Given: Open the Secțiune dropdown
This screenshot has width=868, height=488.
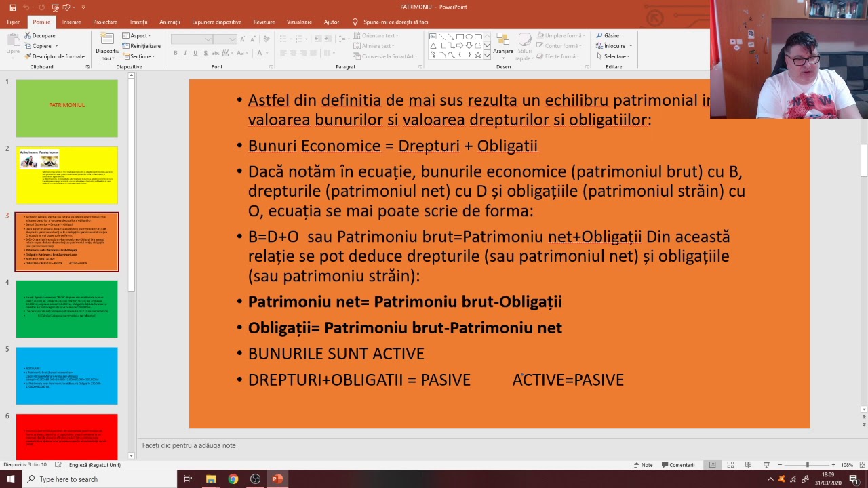Looking at the screenshot, I should coord(138,56).
